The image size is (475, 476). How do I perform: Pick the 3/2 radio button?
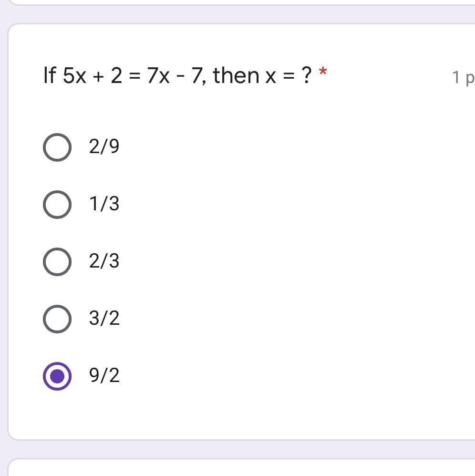(57, 319)
